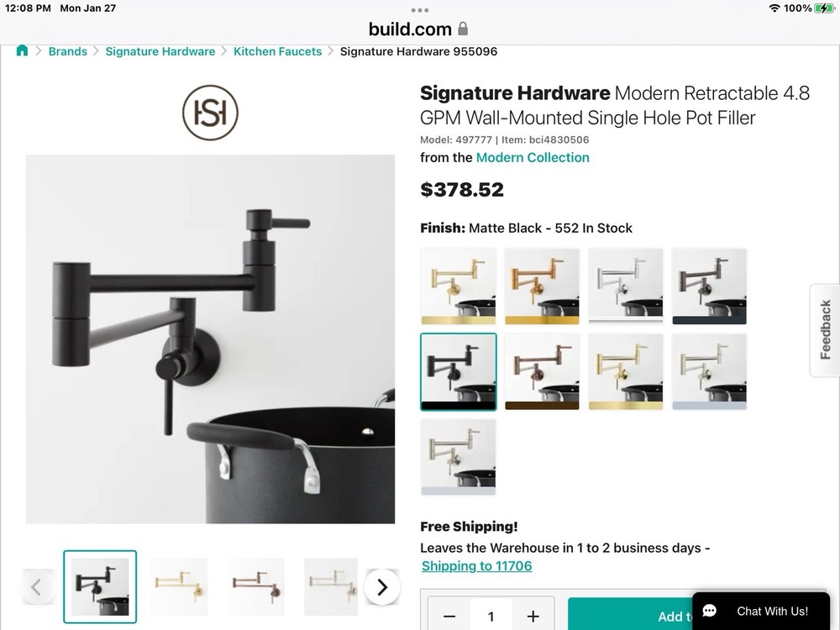Tap the lock icon next to build.com
This screenshot has width=840, height=630.
coord(464,29)
